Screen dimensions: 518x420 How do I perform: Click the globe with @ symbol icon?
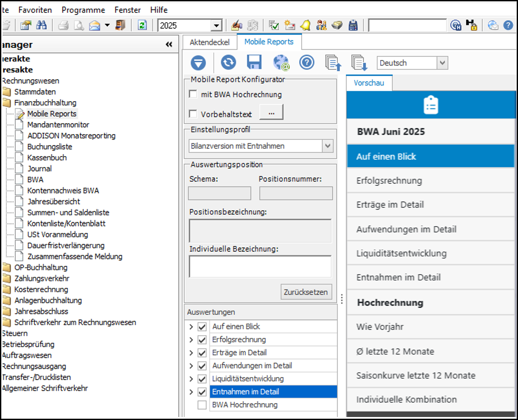tap(281, 63)
